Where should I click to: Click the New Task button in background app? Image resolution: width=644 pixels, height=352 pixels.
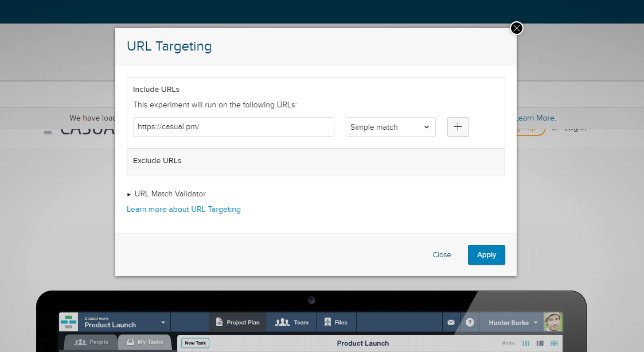tap(196, 343)
